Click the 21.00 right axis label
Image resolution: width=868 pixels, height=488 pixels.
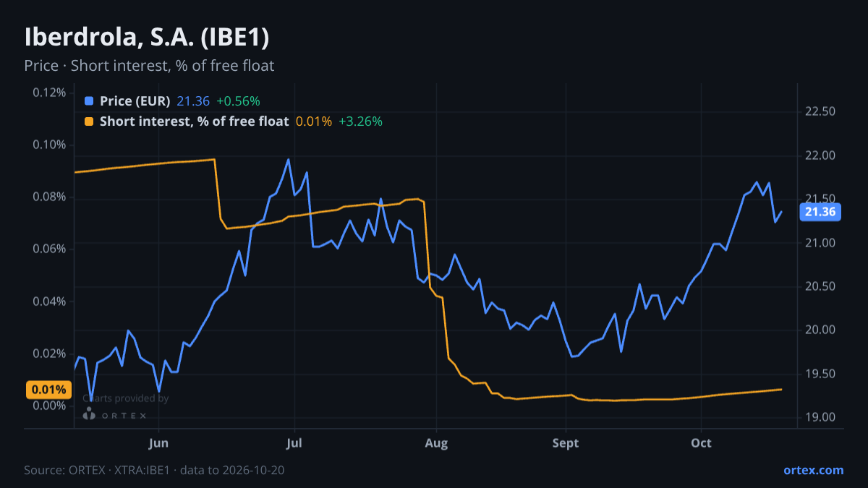point(820,243)
